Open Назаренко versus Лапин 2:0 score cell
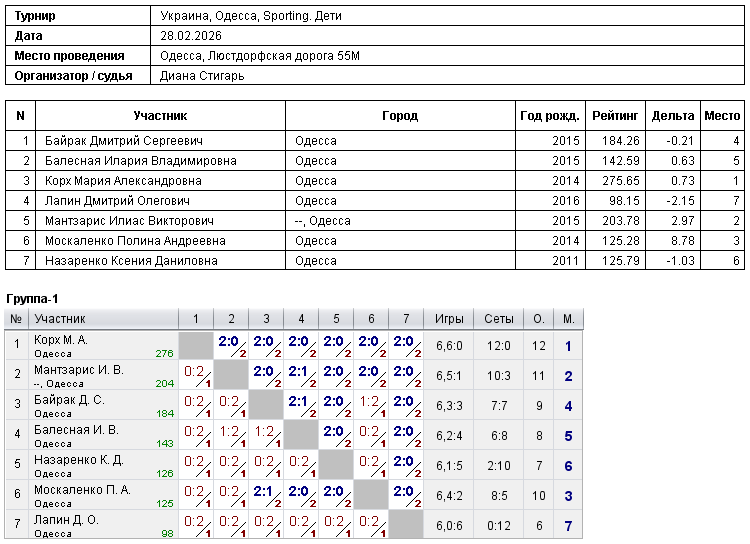The width and height of the screenshot is (750, 544). (406, 466)
